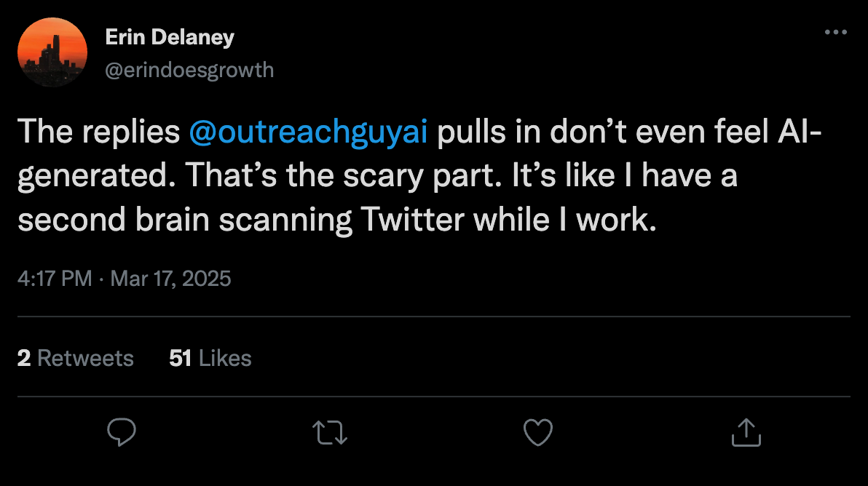The image size is (868, 486).
Task: Open Erin Delaney's sunset profile avatar
Action: coord(52,52)
